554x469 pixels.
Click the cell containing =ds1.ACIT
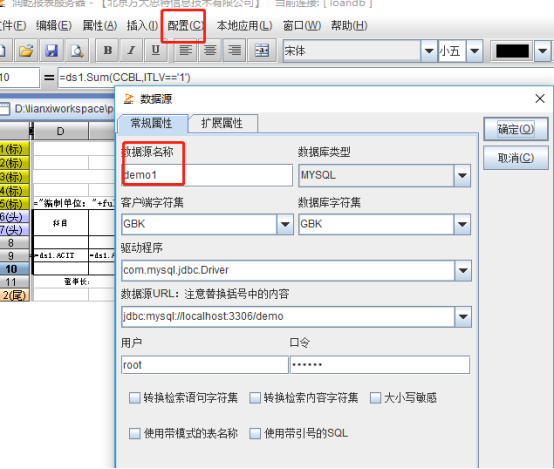(x=60, y=256)
